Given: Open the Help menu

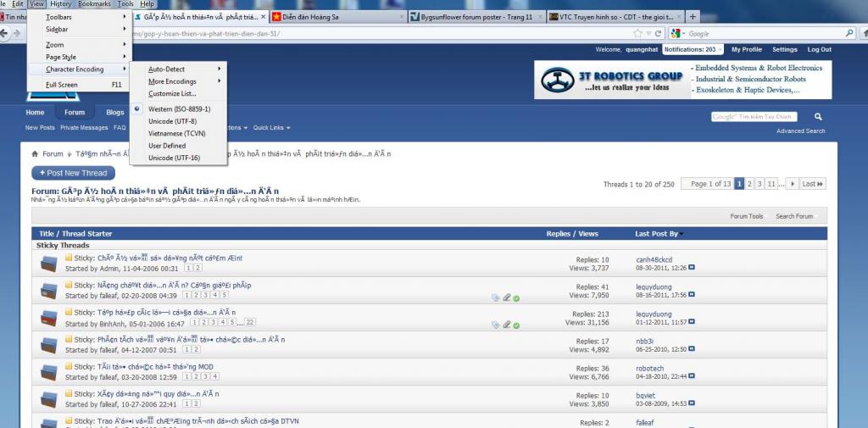Looking at the screenshot, I should (147, 4).
